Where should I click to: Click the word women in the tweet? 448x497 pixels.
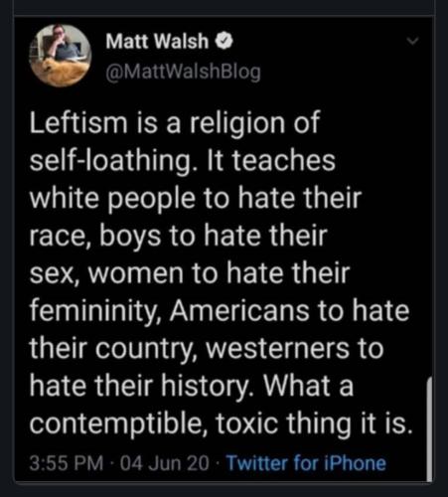pos(136,274)
